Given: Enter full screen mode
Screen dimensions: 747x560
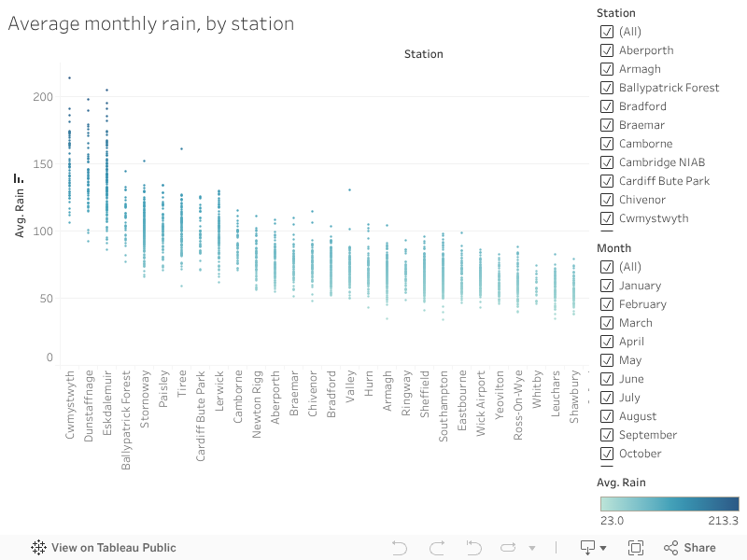Looking at the screenshot, I should click(x=636, y=548).
